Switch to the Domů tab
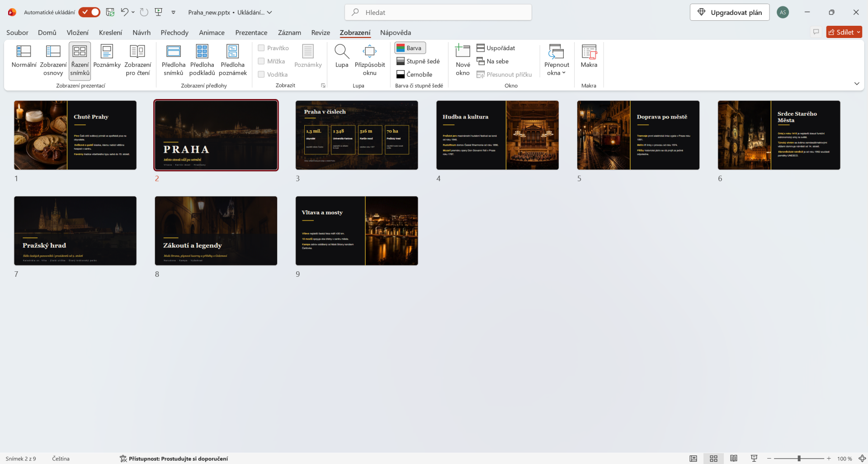 pos(47,33)
